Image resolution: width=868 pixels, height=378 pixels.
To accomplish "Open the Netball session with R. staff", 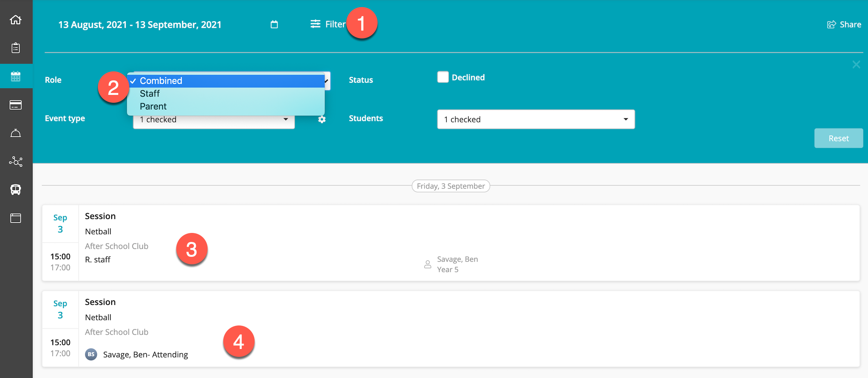I will [451, 243].
